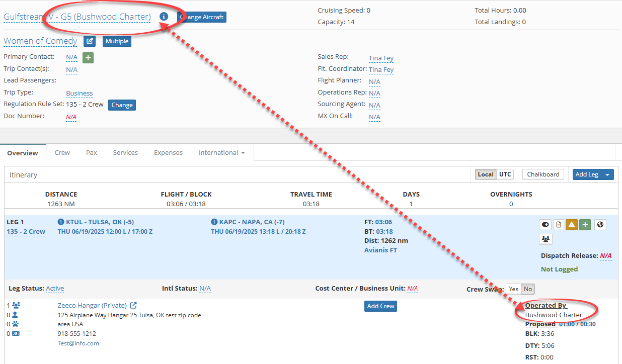Click the info icon beside KAPC - NAPA
This screenshot has height=364, width=622.
214,222
